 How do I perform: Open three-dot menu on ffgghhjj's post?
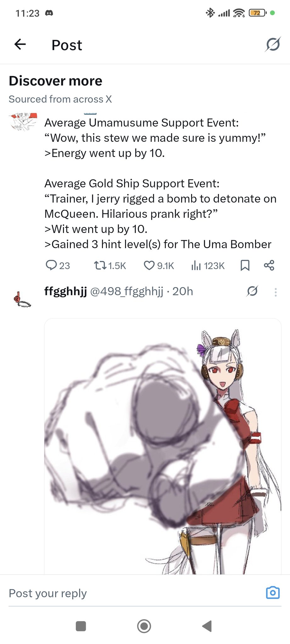[276, 292]
